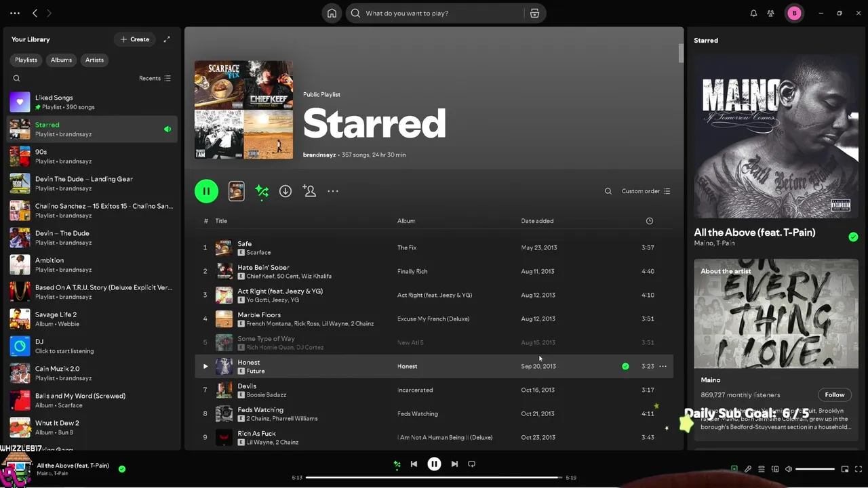
Task: Toggle Smart Shuffle in the player bar
Action: coord(397,464)
